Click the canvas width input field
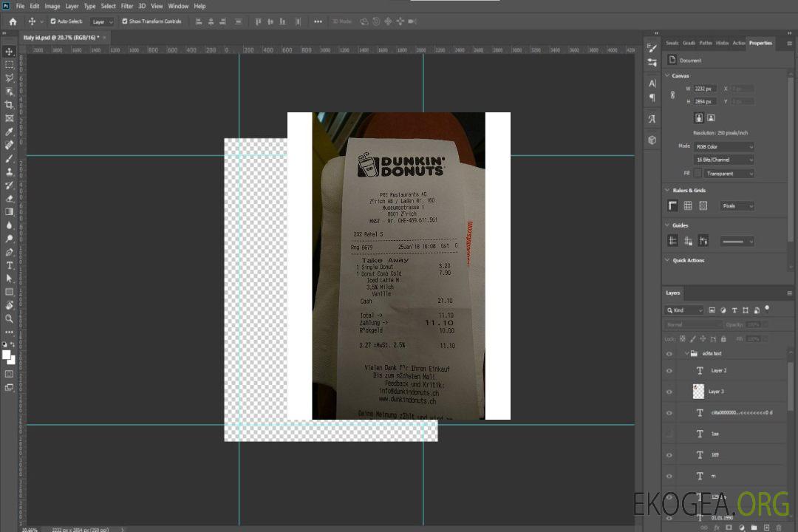 (x=705, y=89)
